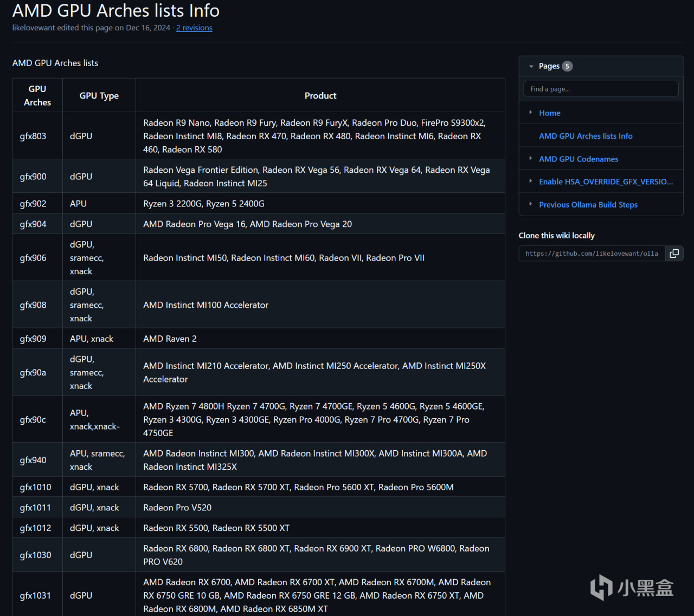Click the Clone this wiki locally heading
The image size is (694, 616).
click(x=557, y=236)
